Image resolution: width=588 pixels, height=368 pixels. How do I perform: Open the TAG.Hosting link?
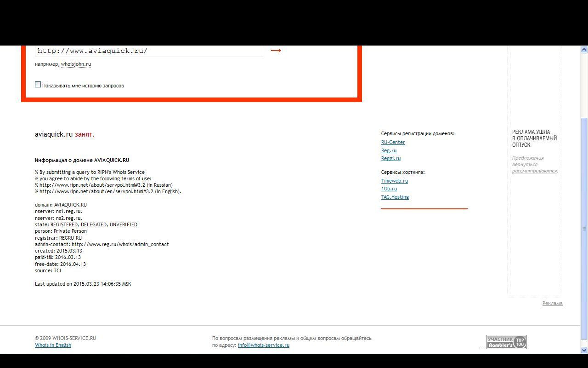pyautogui.click(x=395, y=197)
